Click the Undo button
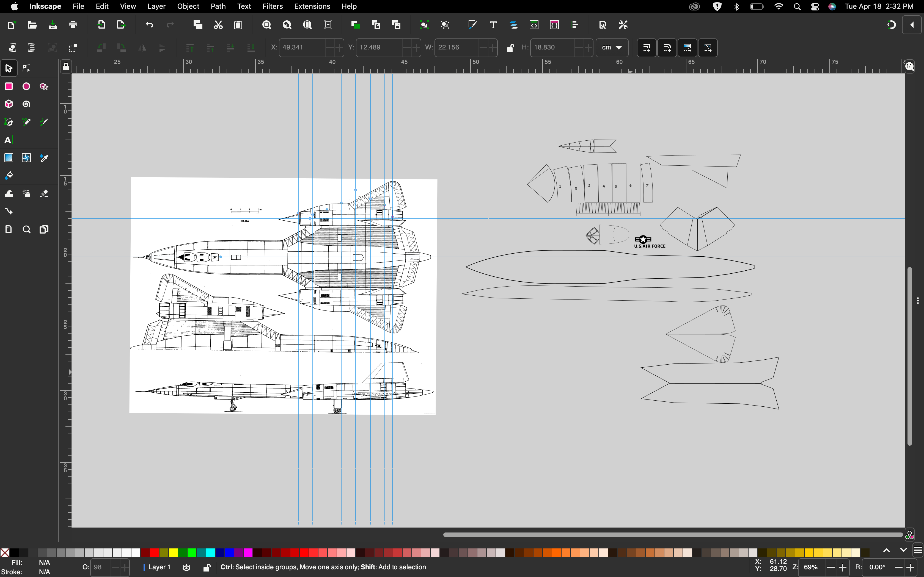 (x=149, y=25)
